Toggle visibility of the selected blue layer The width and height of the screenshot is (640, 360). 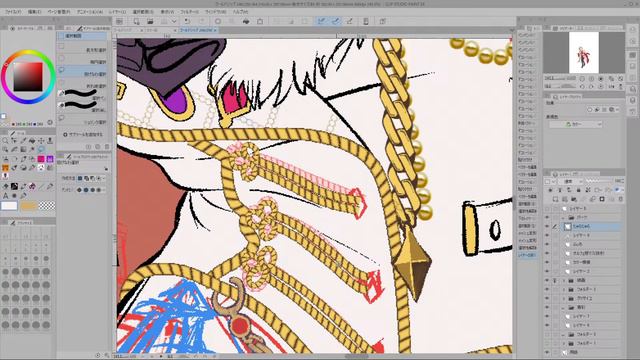(x=547, y=227)
